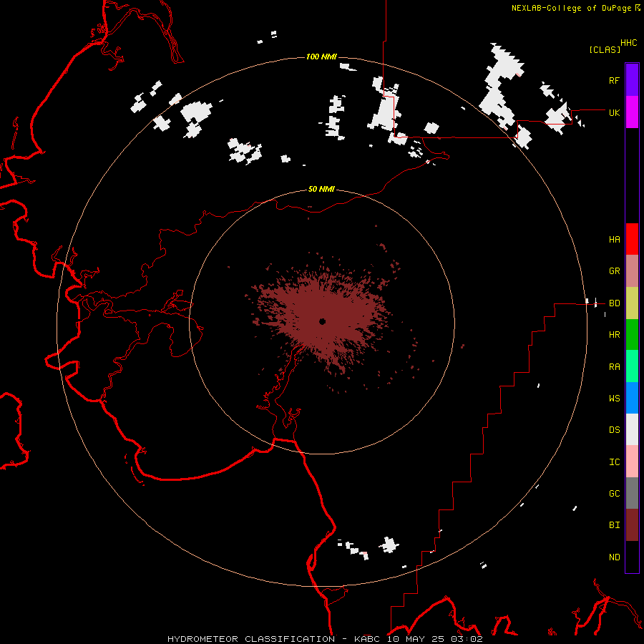
Task: Select the red HA legend color block
Action: tap(632, 239)
